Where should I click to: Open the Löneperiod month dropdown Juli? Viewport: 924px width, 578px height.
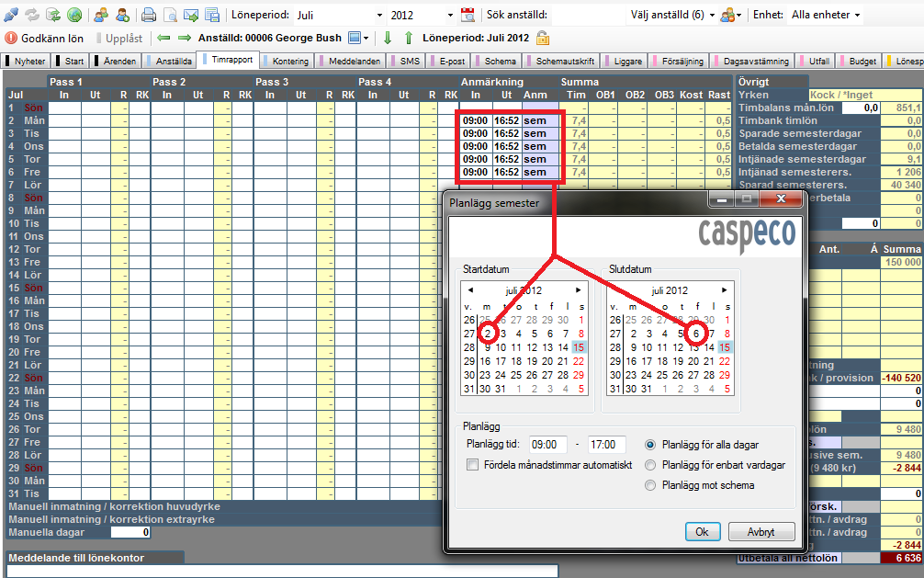coord(379,16)
